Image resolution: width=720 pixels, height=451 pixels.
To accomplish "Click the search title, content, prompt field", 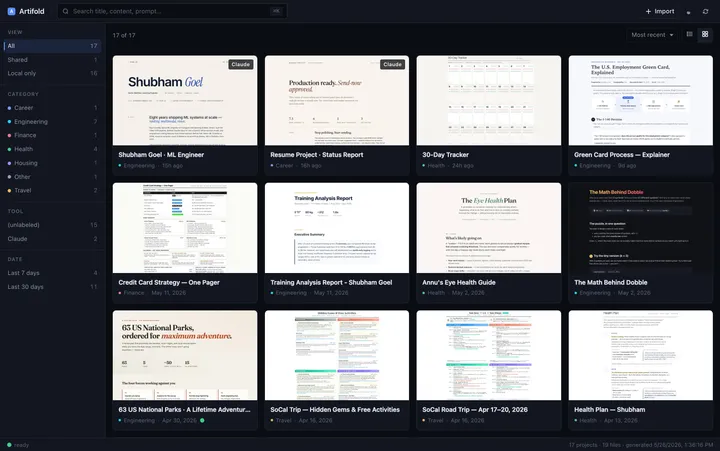I will [172, 11].
